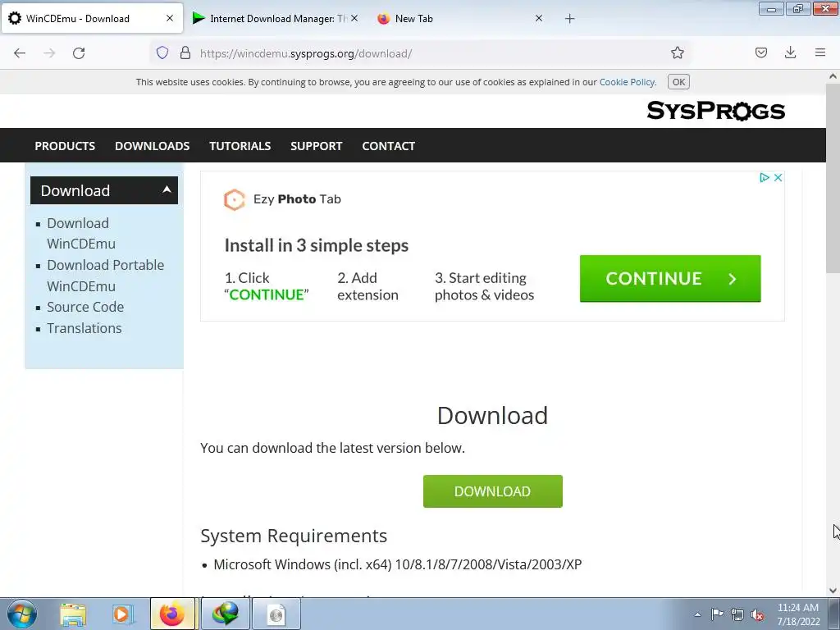
Task: Click the muted volume tray icon
Action: tap(757, 614)
